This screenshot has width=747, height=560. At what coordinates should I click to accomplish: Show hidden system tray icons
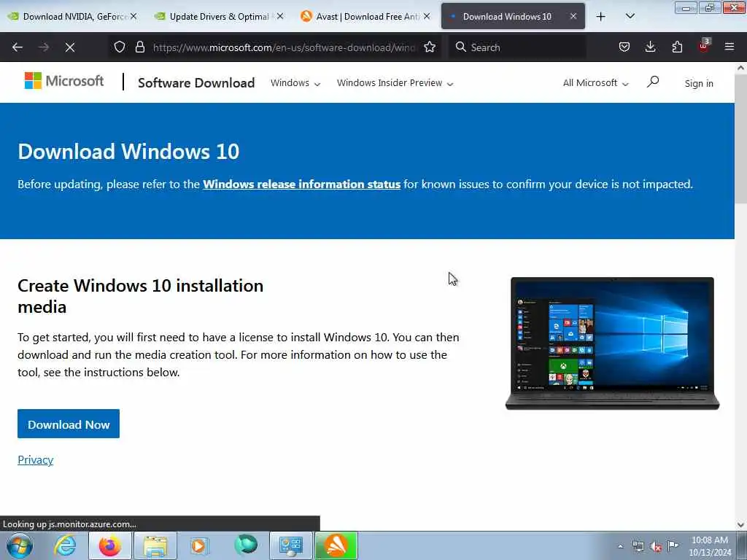point(620,546)
